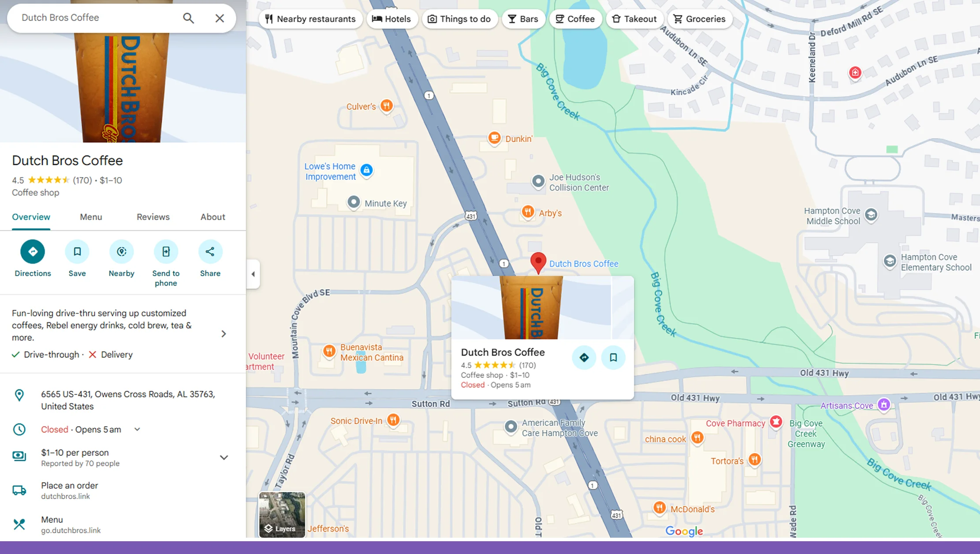Switch to the Overview tab
Screen dimensions: 980x554
(31, 217)
